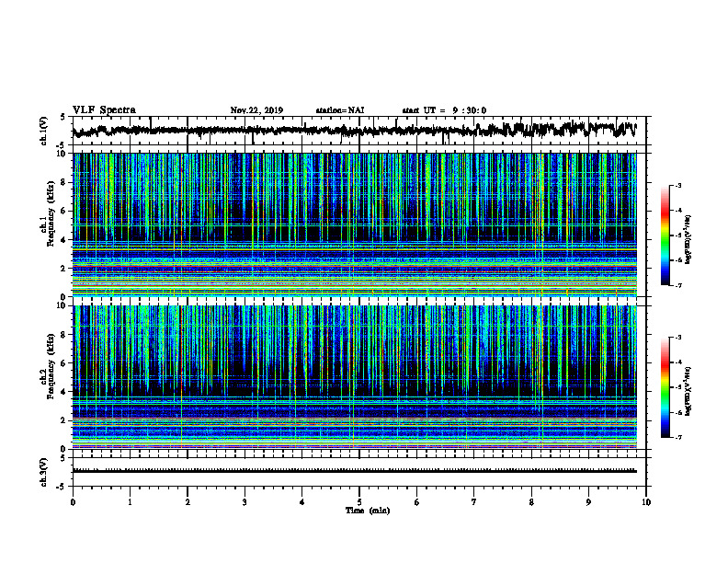Click the ch.3(V) axis label
Image resolution: width=728 pixels, height=563 pixels.
pos(43,472)
